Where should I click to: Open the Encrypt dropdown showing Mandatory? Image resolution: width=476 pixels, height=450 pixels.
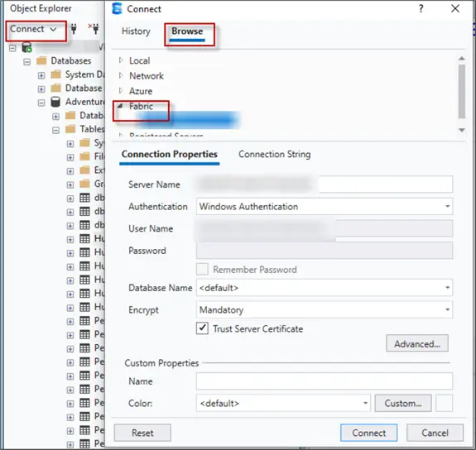(447, 309)
